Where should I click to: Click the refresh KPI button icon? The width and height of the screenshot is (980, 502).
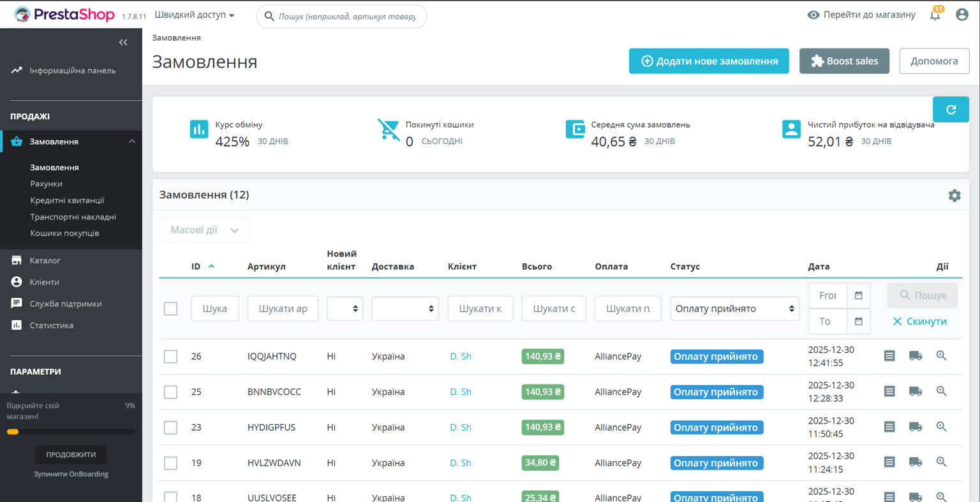(x=950, y=110)
